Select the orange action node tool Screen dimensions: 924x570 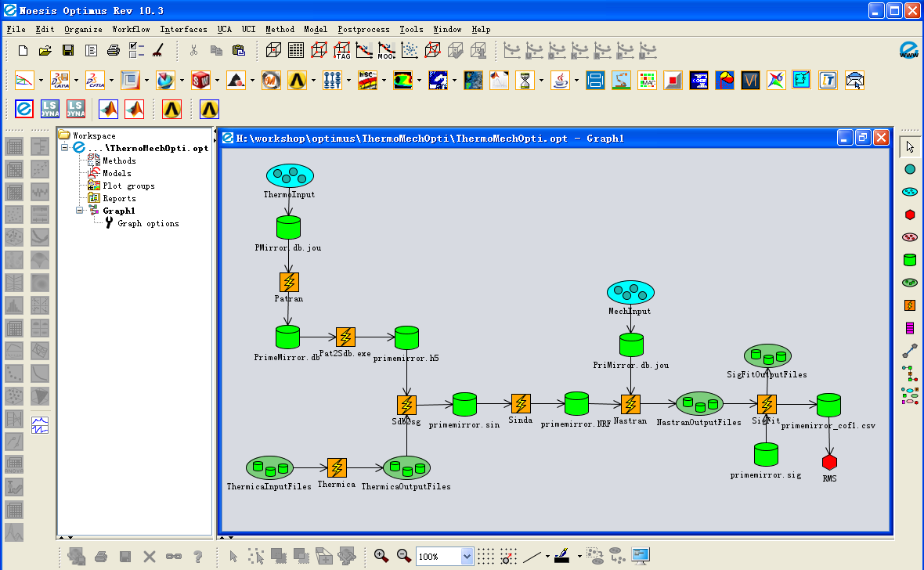(910, 305)
